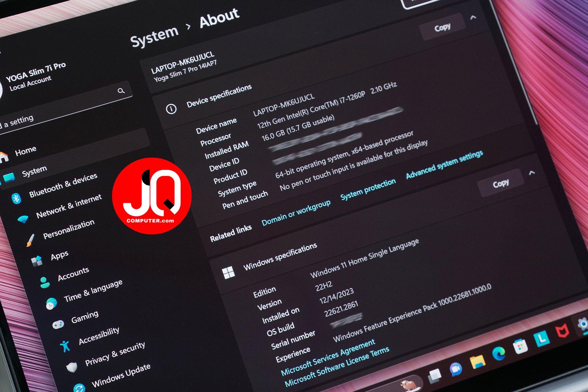Image resolution: width=588 pixels, height=392 pixels.
Task: Launch Microsoft Edge from the taskbar
Action: 499,353
